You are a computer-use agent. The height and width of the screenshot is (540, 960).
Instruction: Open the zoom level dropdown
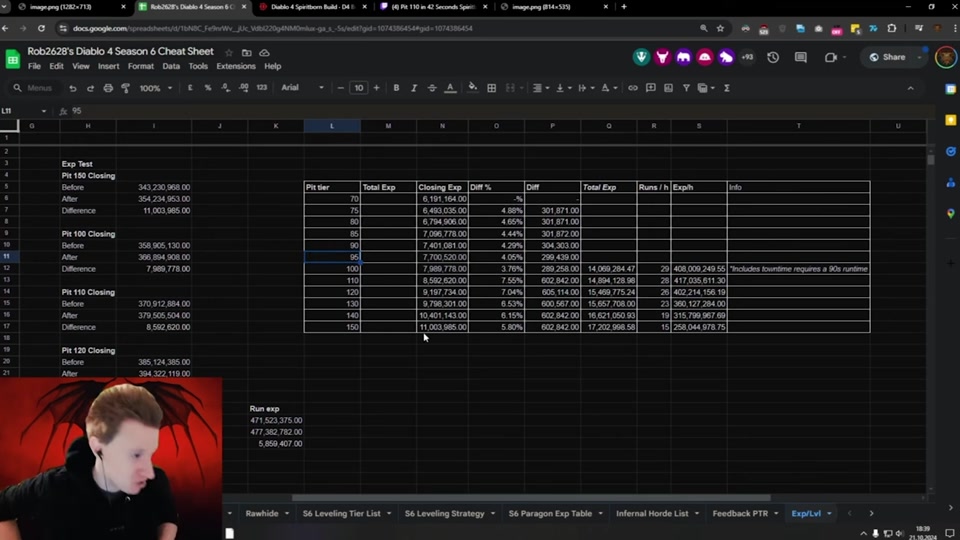coord(156,88)
